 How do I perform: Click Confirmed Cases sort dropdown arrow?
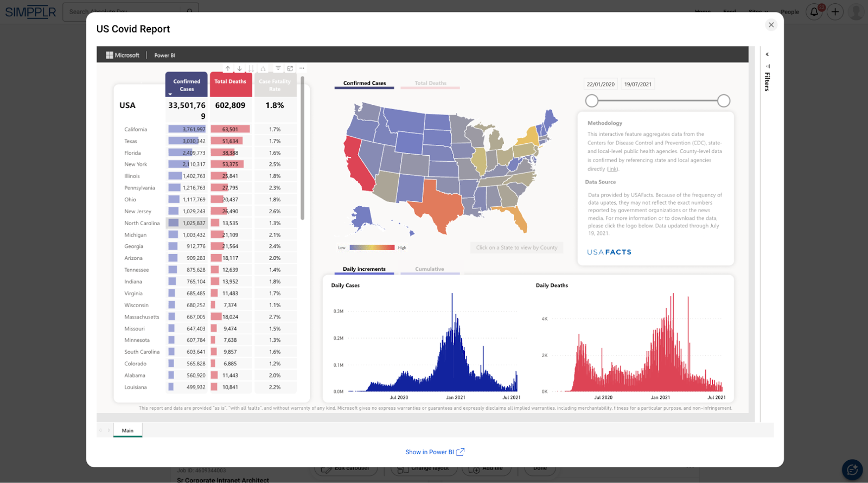click(170, 94)
